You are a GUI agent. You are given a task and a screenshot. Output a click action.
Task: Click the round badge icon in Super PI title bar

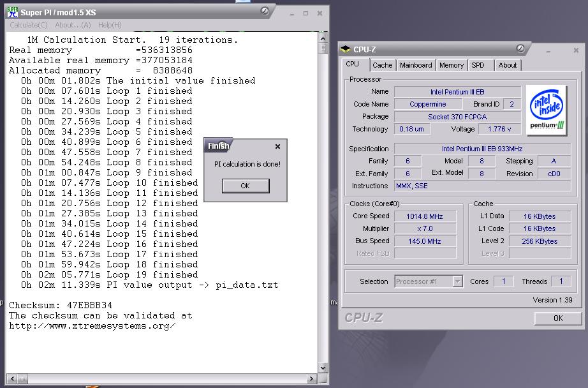point(265,11)
